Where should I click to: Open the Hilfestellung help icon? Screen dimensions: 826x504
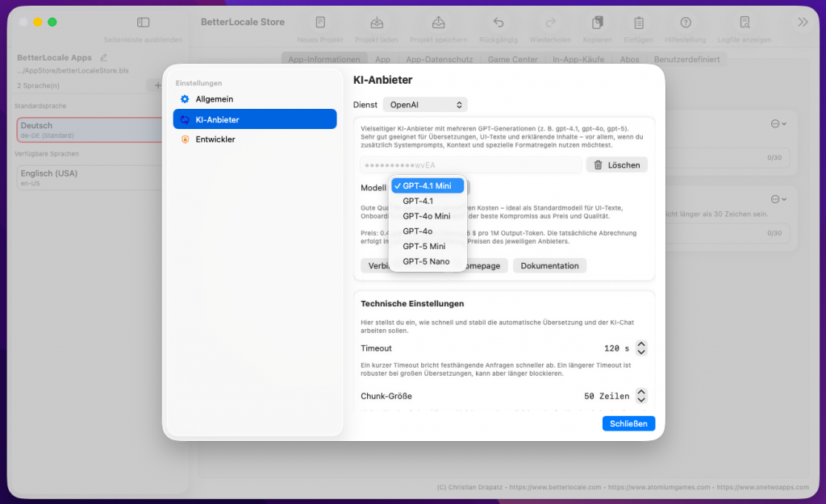[x=686, y=23]
